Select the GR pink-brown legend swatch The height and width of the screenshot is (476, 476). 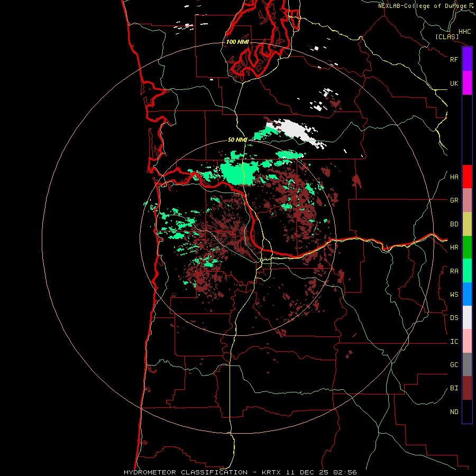point(467,200)
